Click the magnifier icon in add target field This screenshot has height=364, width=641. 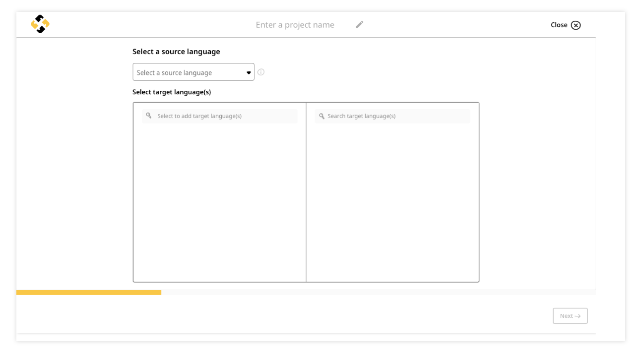click(x=149, y=116)
